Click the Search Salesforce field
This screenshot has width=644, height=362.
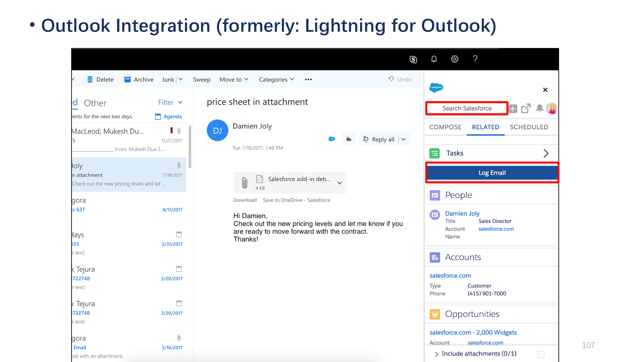(467, 108)
